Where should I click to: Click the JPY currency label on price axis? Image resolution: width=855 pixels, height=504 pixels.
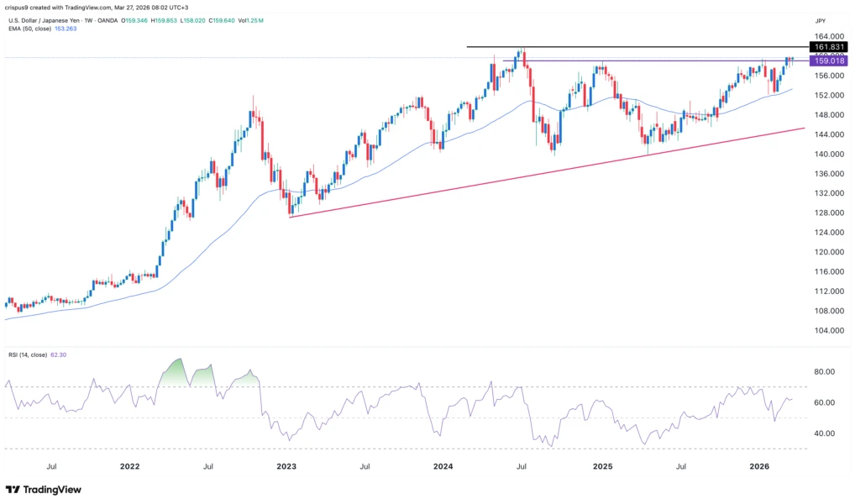click(x=820, y=18)
